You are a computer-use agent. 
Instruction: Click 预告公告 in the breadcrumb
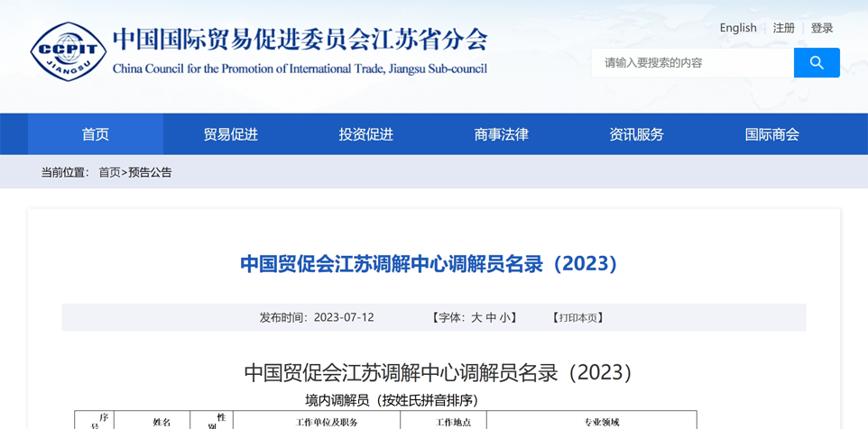[150, 172]
